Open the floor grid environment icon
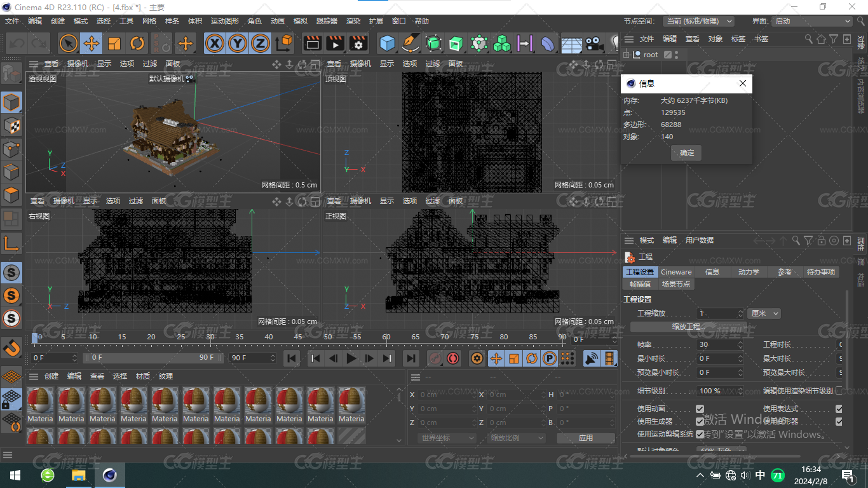The width and height of the screenshot is (868, 488). coord(571,43)
